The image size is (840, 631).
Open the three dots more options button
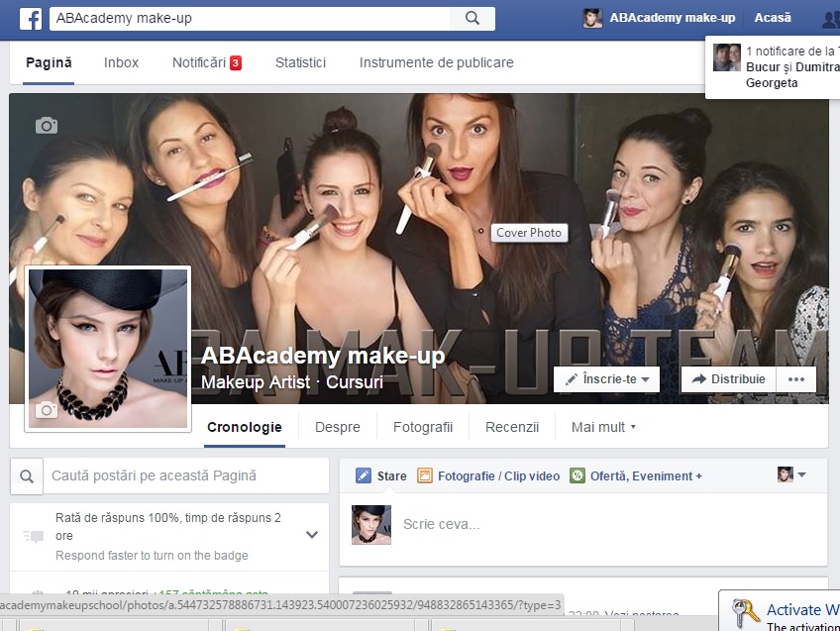click(x=796, y=379)
